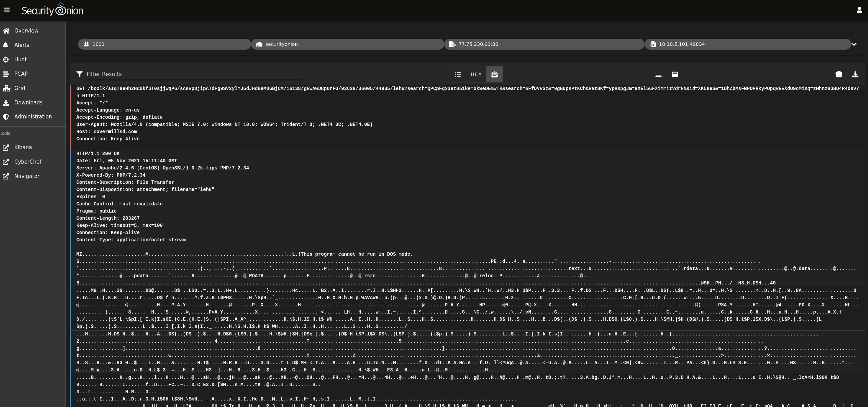Screen dimensions: 868x407
Task: Click the CyberChef external-link icon
Action: 6,162
